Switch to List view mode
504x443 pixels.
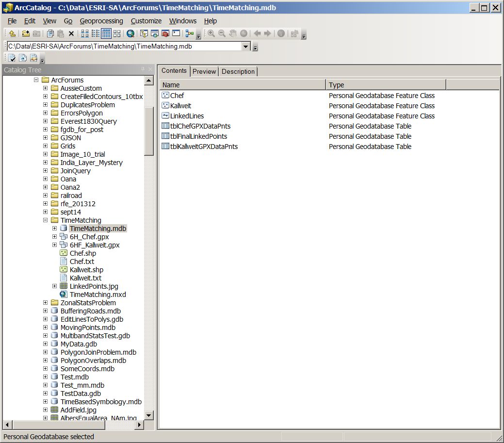(96, 33)
